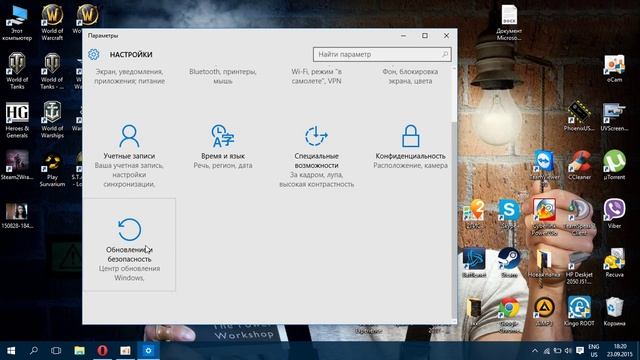Viewport: 640px width, 360px height.
Task: Open network status icon in system tray
Action: point(547,351)
